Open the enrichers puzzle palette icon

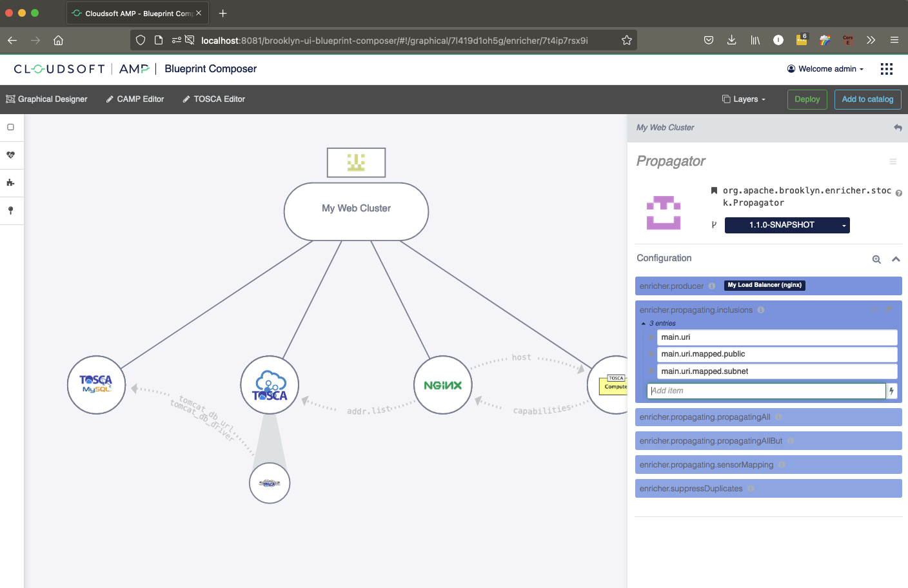tap(11, 182)
